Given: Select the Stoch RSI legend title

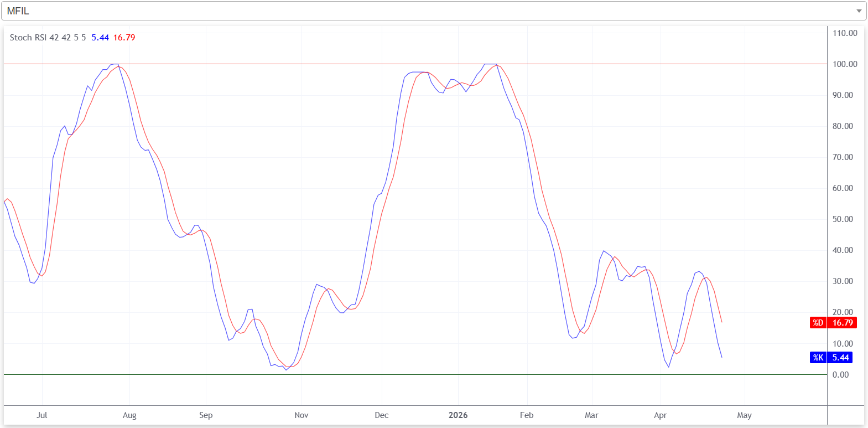Looking at the screenshot, I should (x=48, y=38).
